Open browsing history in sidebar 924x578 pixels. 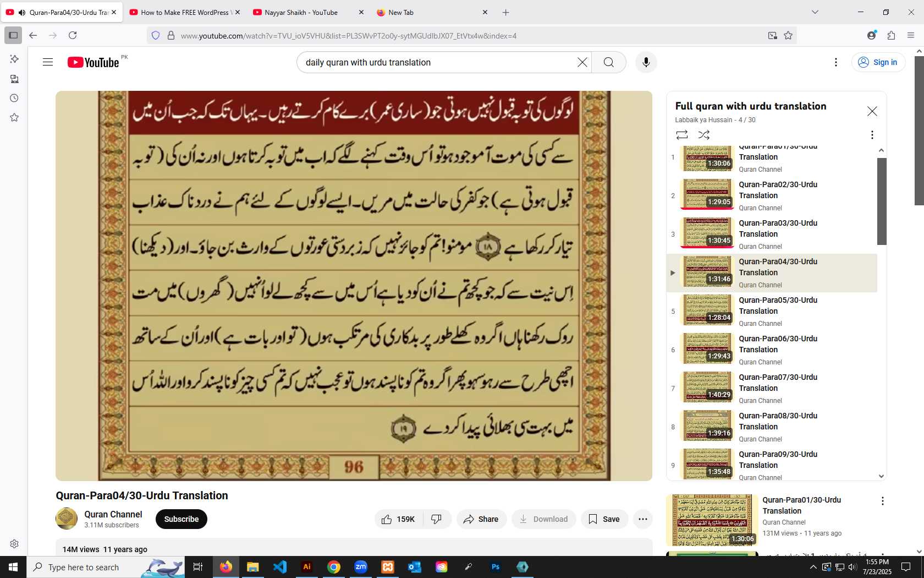tap(14, 98)
